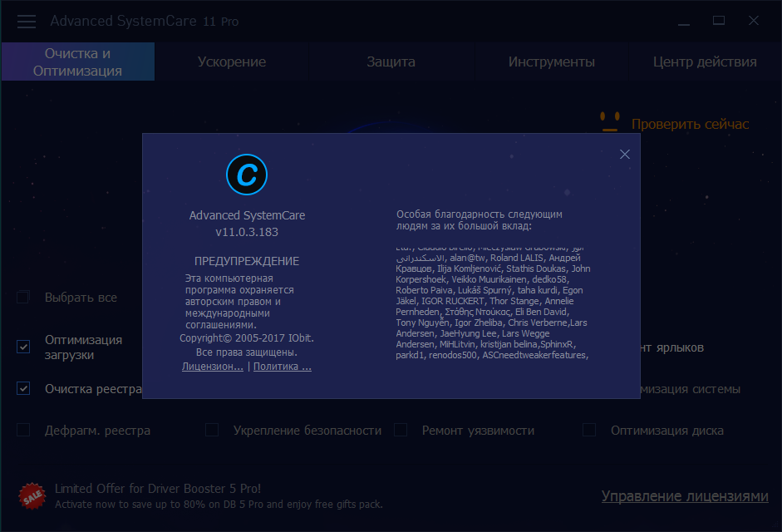The height and width of the screenshot is (532, 782).
Task: Close the About dialog
Action: pyautogui.click(x=624, y=155)
